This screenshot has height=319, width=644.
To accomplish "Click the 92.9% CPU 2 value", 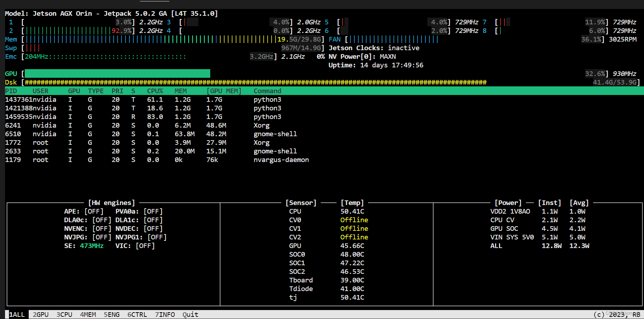I will [x=121, y=30].
